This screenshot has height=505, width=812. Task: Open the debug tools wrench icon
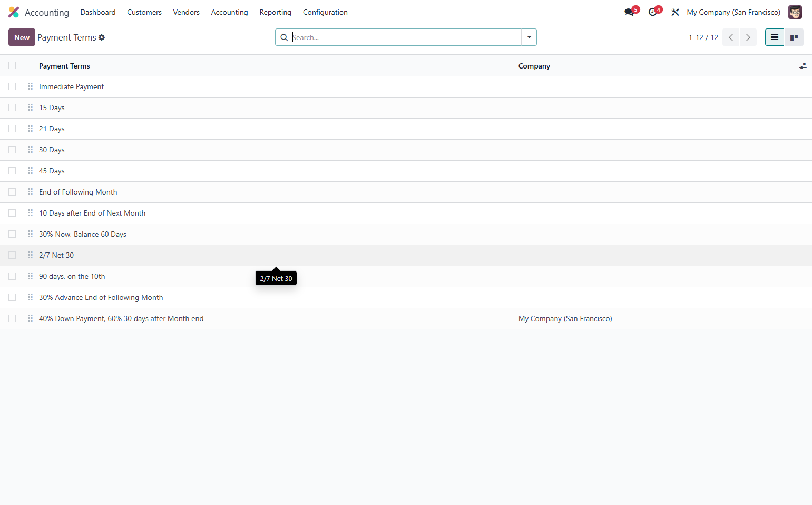coord(675,12)
